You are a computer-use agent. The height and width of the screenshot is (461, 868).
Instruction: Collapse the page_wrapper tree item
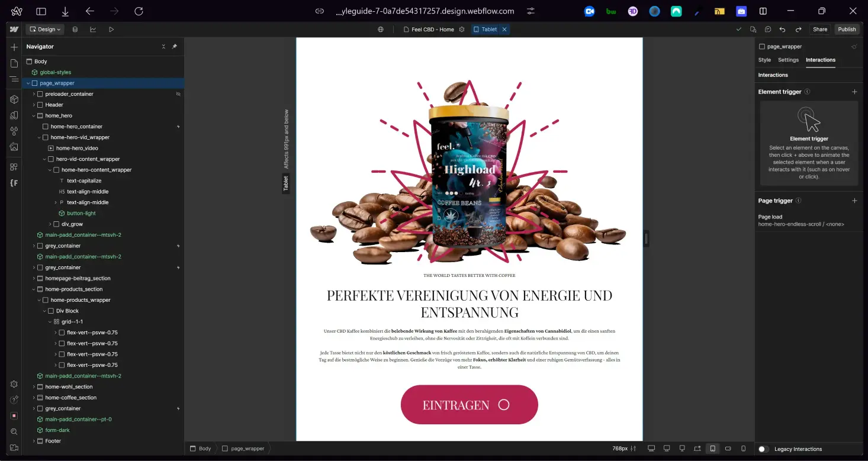28,83
